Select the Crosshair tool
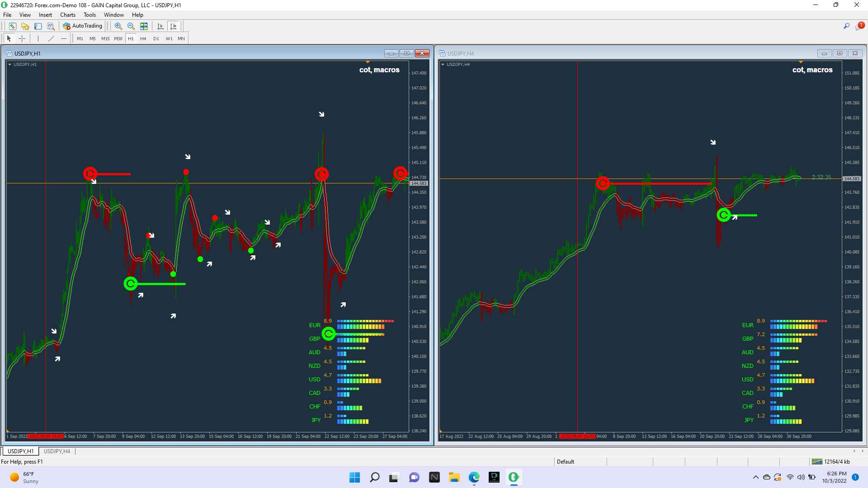 (22, 39)
